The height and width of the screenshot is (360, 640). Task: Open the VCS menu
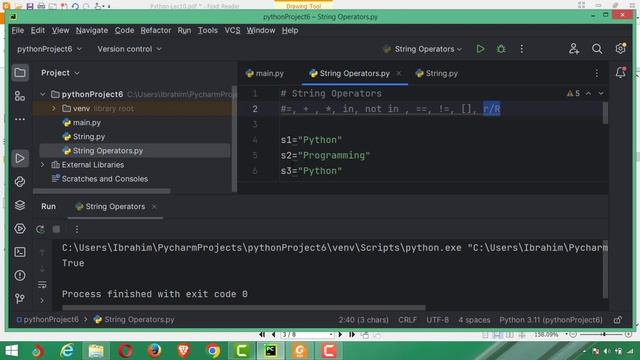click(x=232, y=31)
